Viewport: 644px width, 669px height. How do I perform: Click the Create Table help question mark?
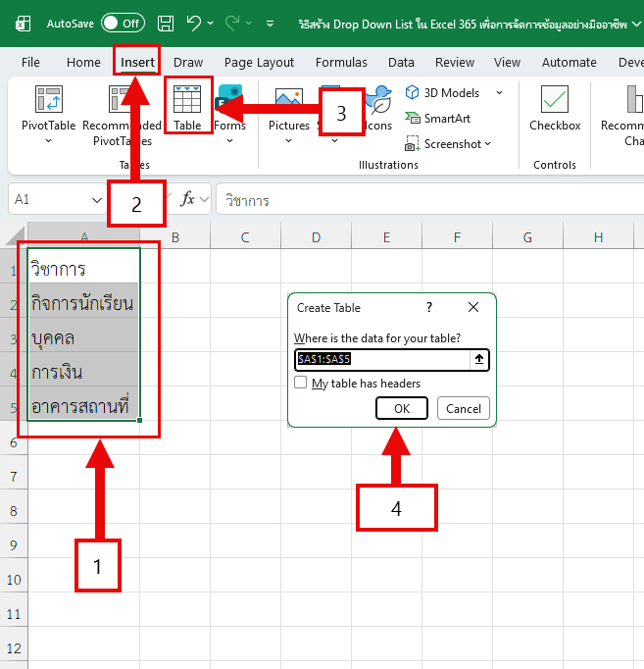(x=429, y=307)
